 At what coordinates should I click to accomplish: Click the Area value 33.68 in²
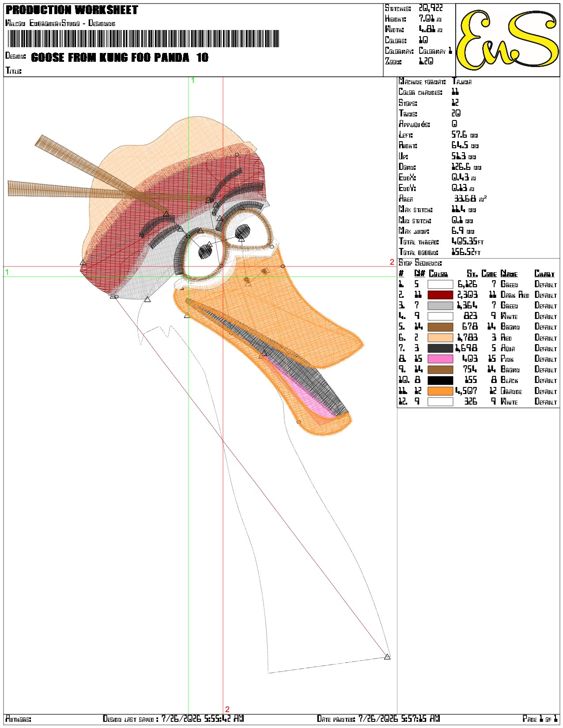click(470, 199)
